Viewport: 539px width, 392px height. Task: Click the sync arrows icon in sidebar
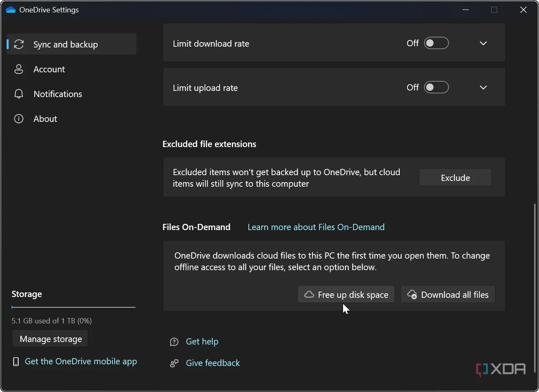(x=19, y=44)
